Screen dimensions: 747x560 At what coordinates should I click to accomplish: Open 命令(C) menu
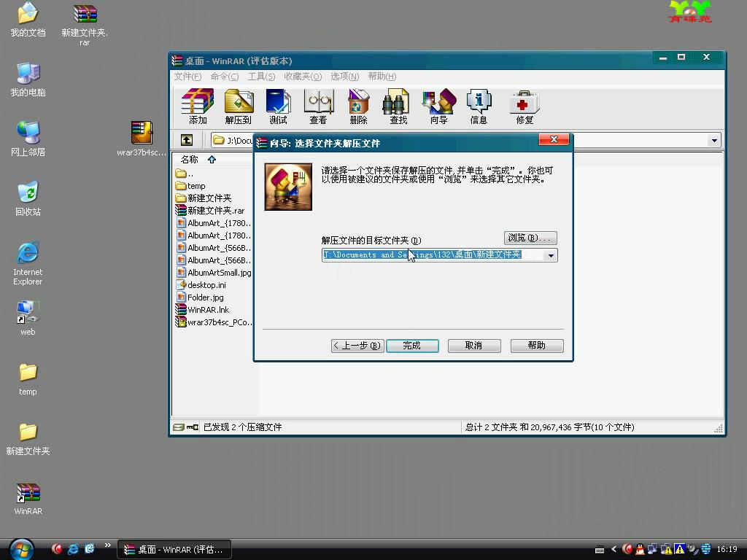tap(225, 77)
